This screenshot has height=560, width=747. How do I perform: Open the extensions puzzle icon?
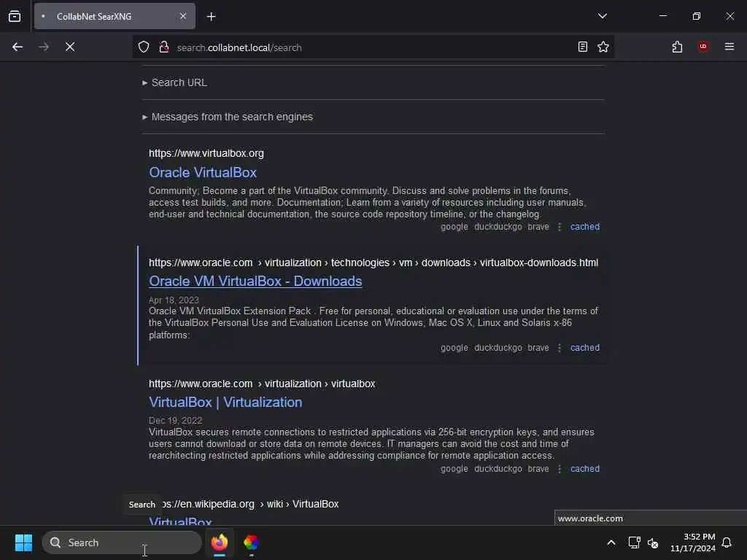pyautogui.click(x=677, y=47)
